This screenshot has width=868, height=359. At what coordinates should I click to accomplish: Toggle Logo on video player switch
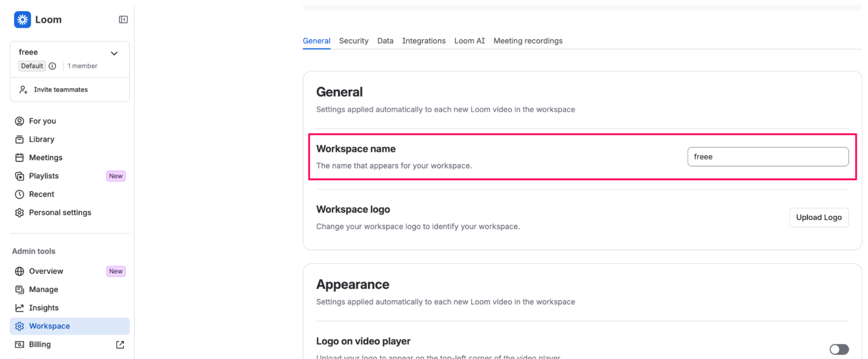839,349
